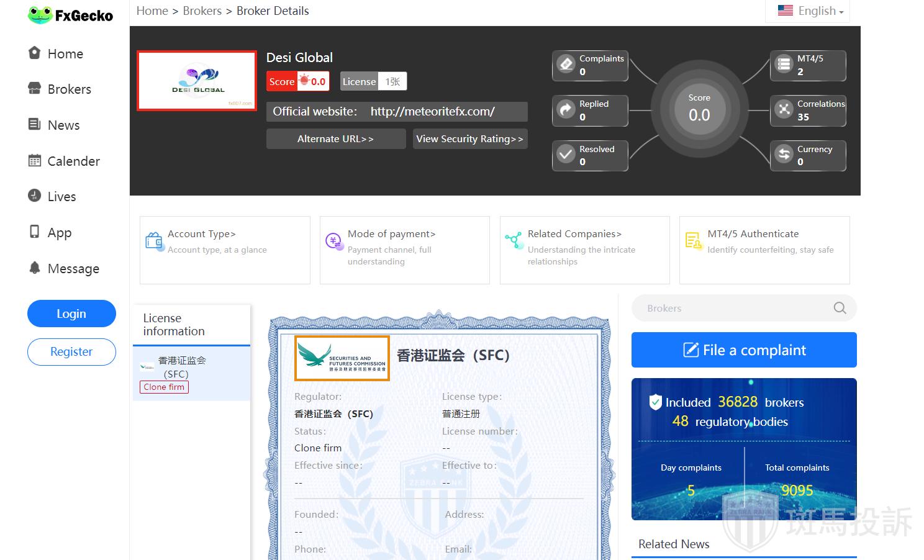Click the MT4/5 server icon
This screenshot has height=560, width=924.
pos(784,65)
